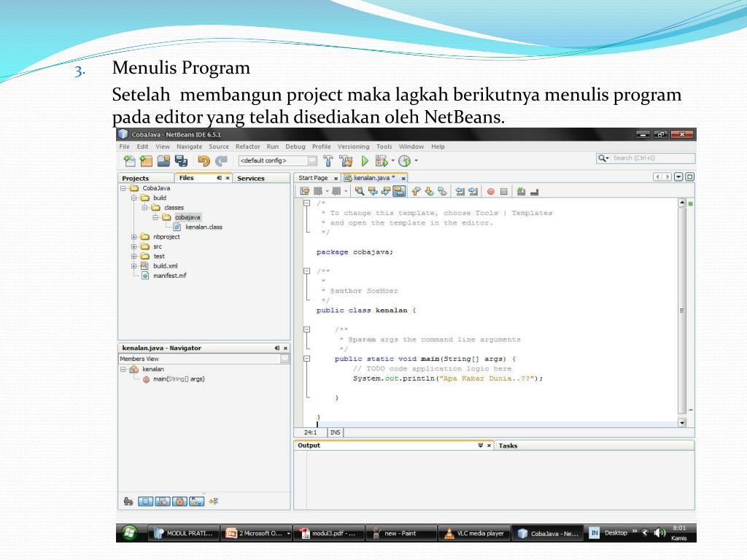
Task: Click the Toggle Bookmark icon
Action: (443, 192)
